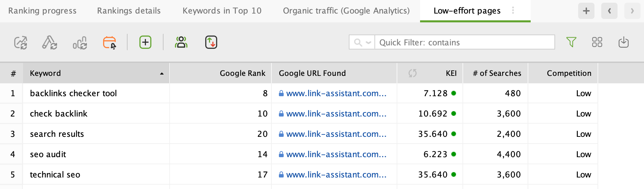Click the KEI column refresh icon
This screenshot has height=189, width=644.
(x=413, y=73)
